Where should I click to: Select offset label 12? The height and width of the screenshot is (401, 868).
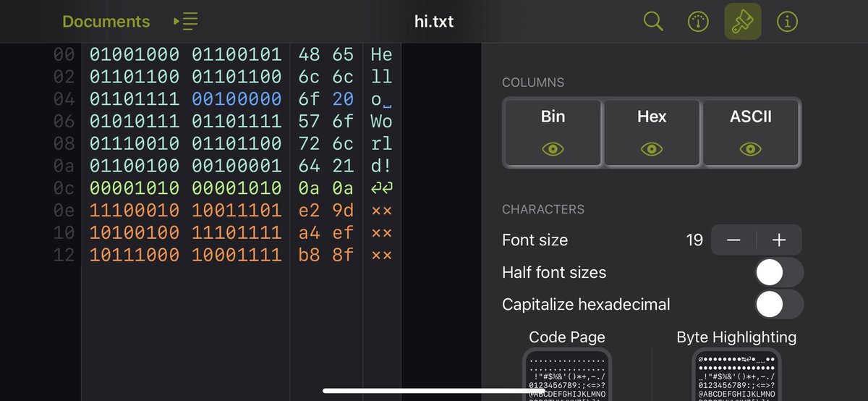coord(64,255)
